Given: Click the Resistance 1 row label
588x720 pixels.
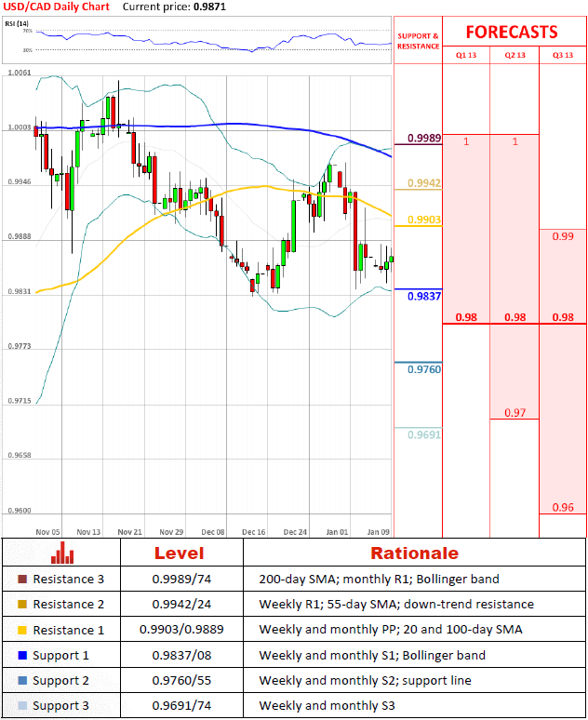Looking at the screenshot, I should (69, 630).
